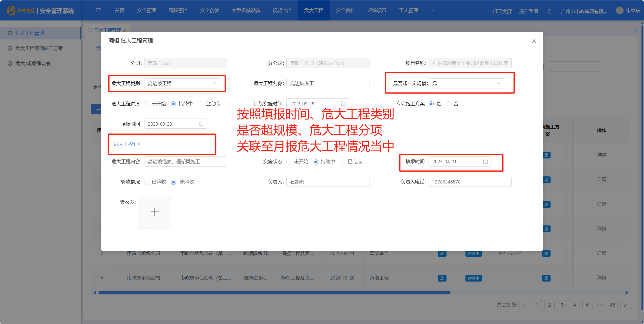Click the 负责人 input field
644x324 pixels.
click(x=328, y=182)
